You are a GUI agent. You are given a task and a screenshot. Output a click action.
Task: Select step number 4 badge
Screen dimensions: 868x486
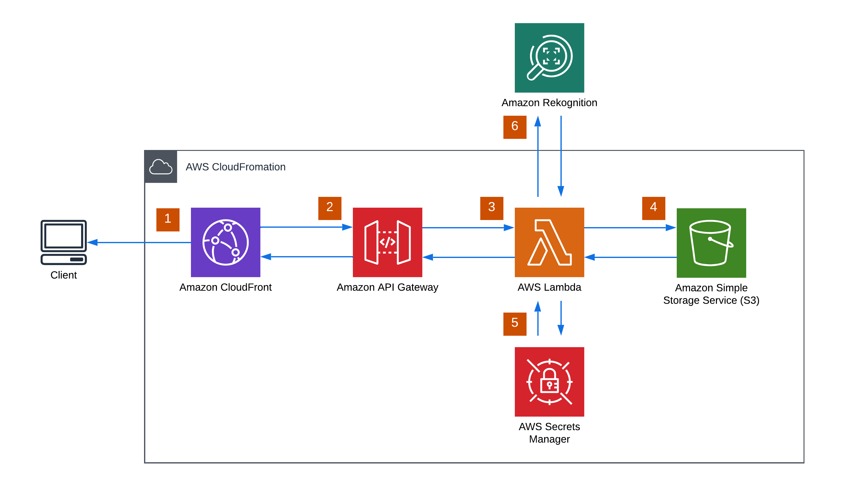(653, 208)
